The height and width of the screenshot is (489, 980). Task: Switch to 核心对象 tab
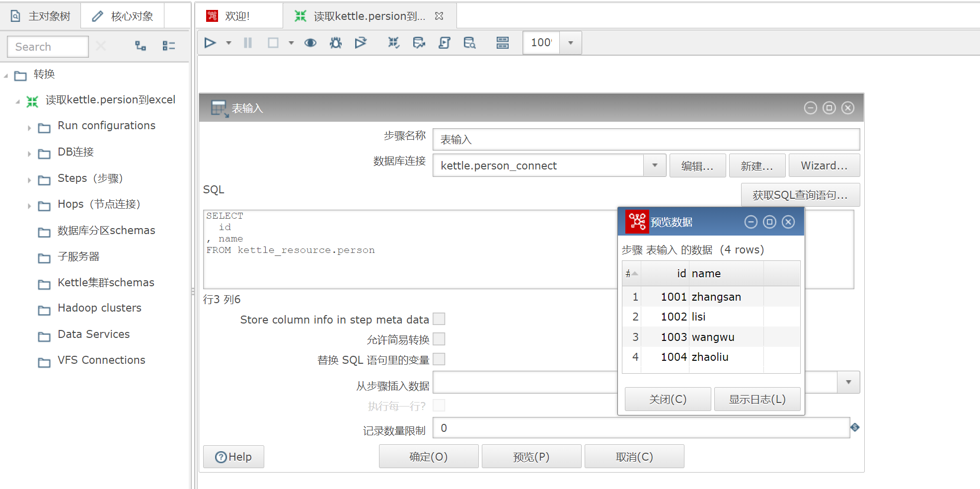click(123, 16)
